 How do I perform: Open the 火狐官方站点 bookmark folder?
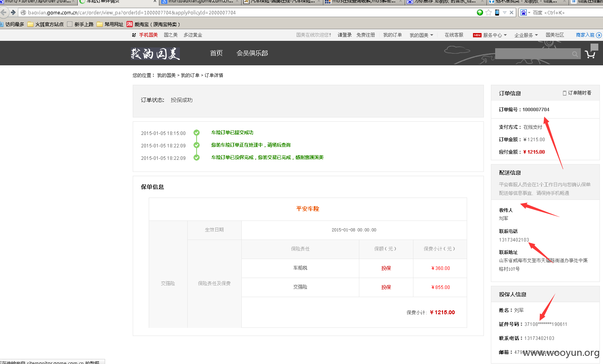(x=46, y=24)
